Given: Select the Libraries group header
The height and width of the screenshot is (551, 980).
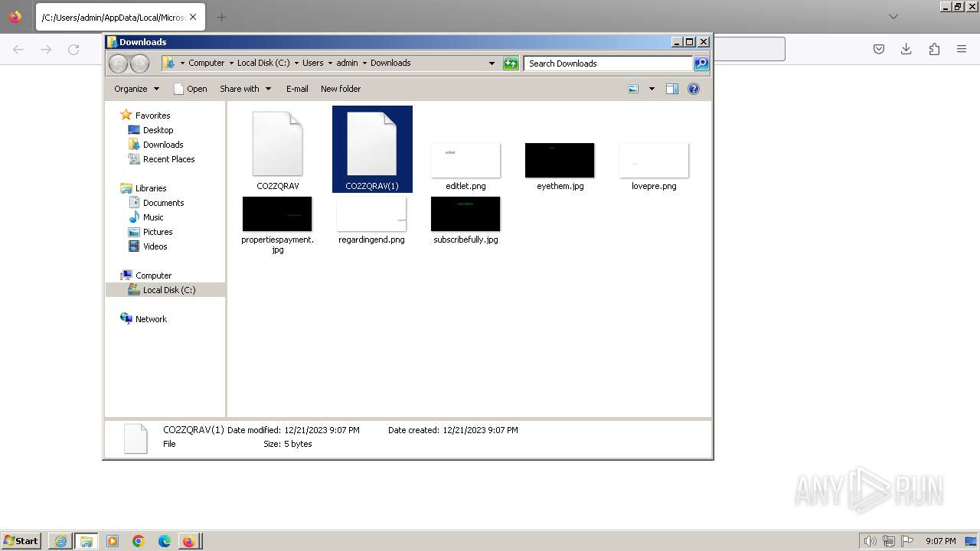Looking at the screenshot, I should 151,188.
